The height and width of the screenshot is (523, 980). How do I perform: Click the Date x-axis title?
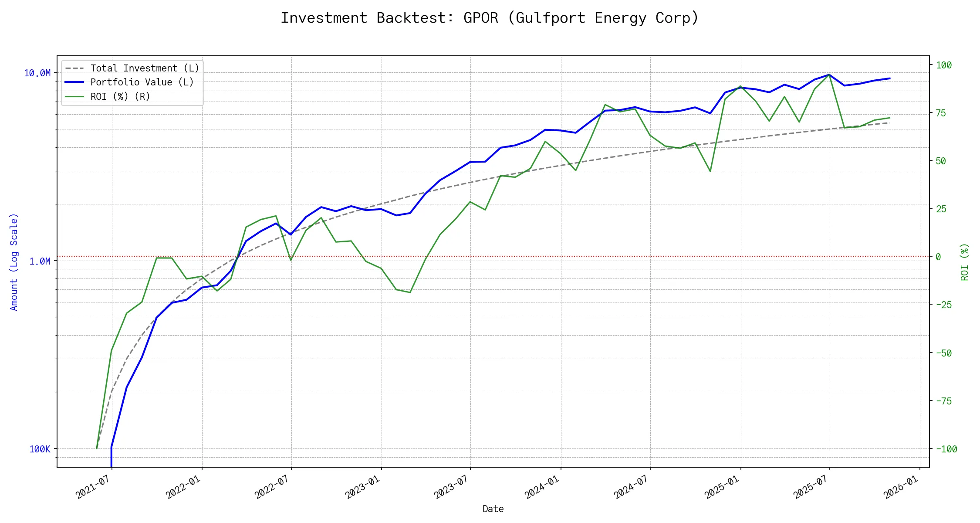493,509
